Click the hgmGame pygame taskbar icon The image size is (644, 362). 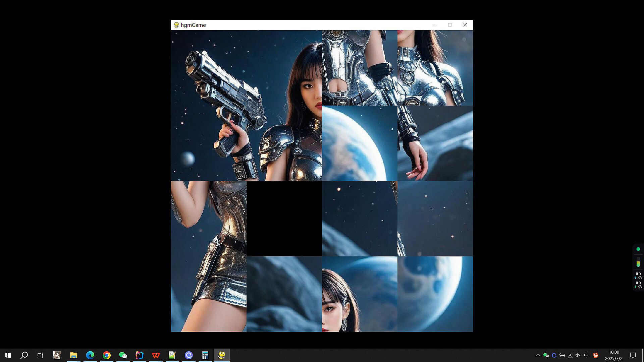coord(221,355)
